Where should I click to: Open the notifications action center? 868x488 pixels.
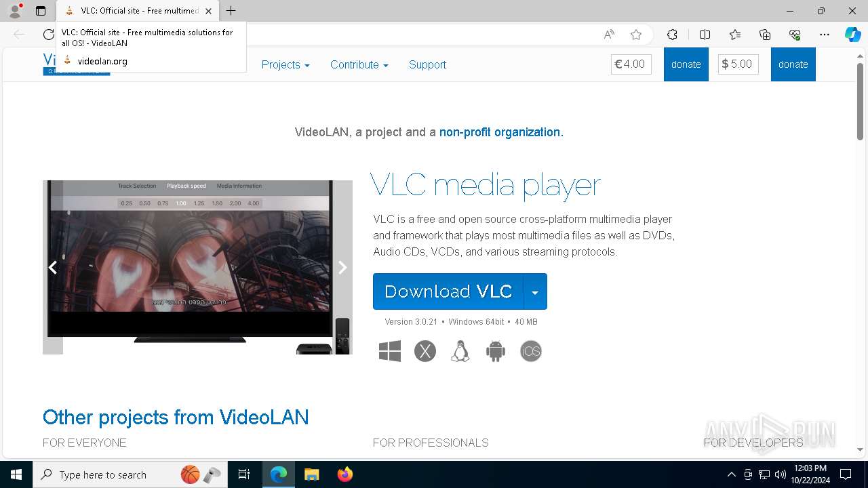[846, 474]
